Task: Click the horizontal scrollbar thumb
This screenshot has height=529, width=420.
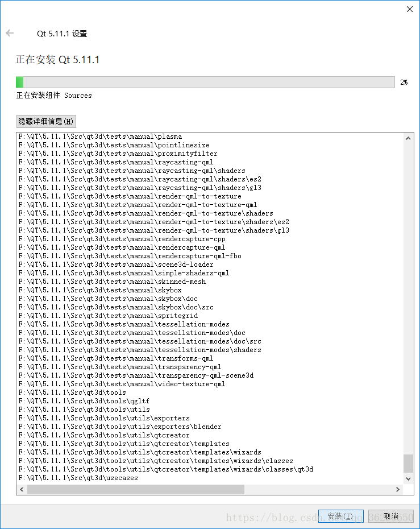Action: click(x=136, y=490)
